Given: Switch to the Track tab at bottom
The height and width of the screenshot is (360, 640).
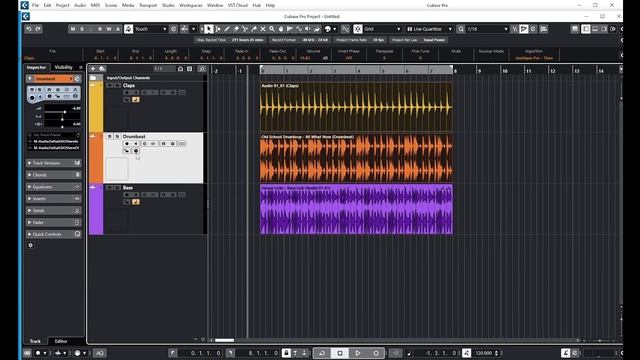Looking at the screenshot, I should [35, 341].
